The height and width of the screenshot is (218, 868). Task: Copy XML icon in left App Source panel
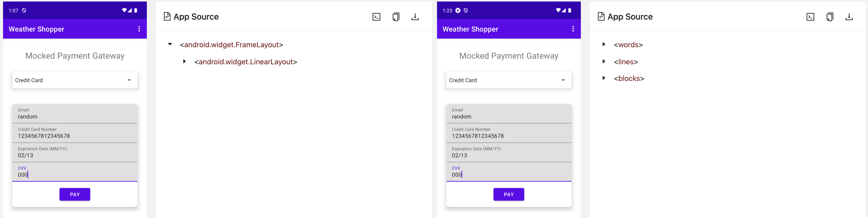click(396, 17)
